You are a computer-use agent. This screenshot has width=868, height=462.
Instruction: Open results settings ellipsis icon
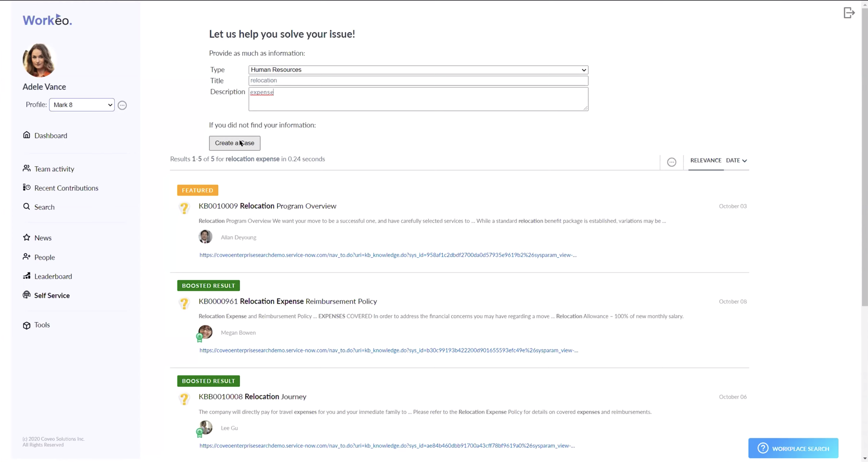671,162
